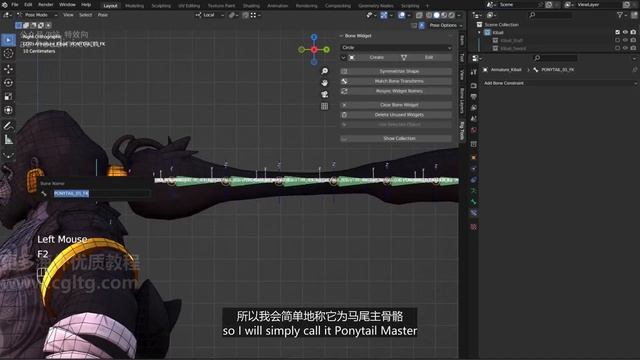Screen dimensions: 640x360
Task: Toggle eye visibility for Kibali_Staff
Action: pos(625,40)
